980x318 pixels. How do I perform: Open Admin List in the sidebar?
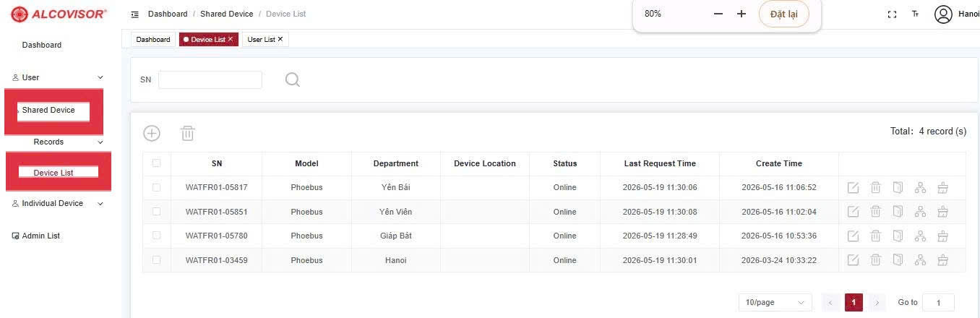40,236
